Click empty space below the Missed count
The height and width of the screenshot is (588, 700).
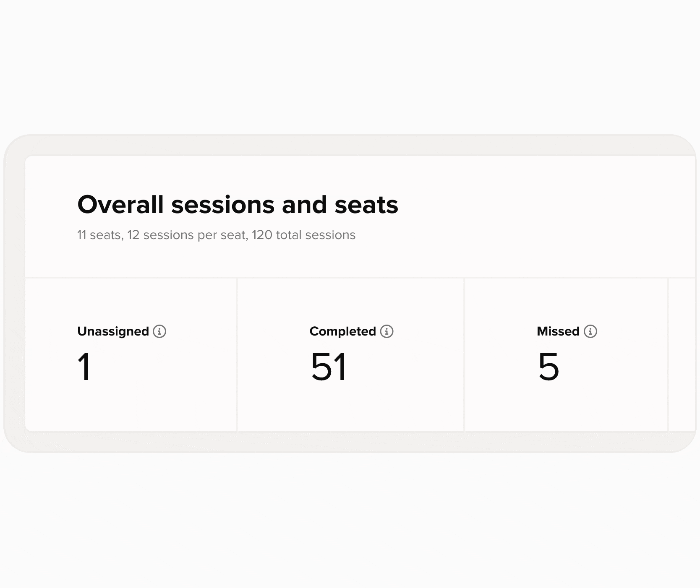point(566,407)
